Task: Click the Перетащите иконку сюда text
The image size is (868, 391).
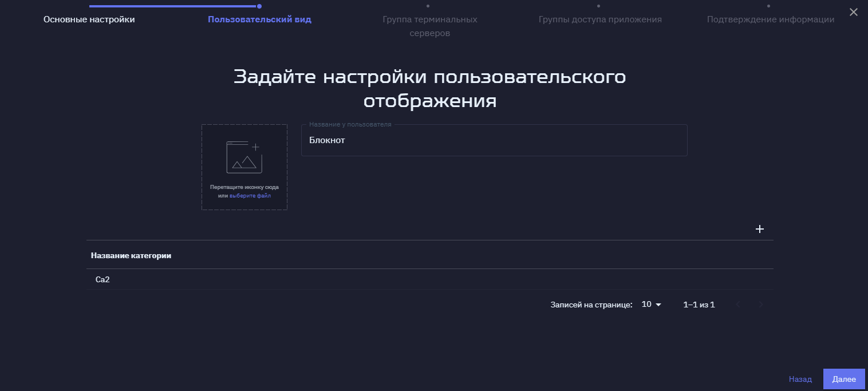Action: pyautogui.click(x=244, y=187)
